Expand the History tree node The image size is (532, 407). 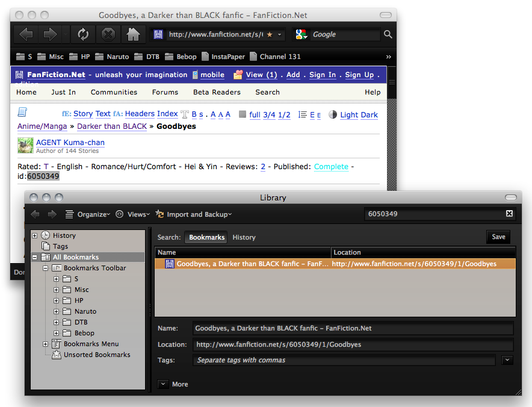click(x=35, y=235)
